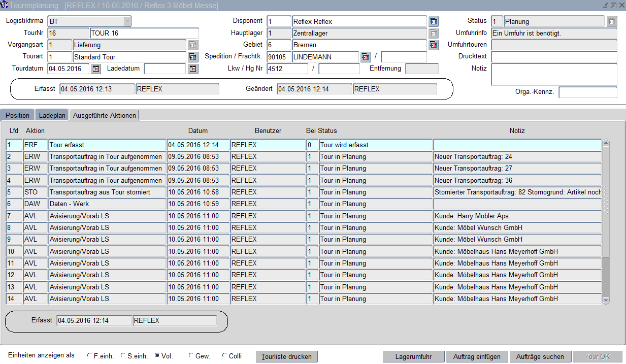Select the F.einh. radio button
The image size is (626, 364).
[90, 356]
